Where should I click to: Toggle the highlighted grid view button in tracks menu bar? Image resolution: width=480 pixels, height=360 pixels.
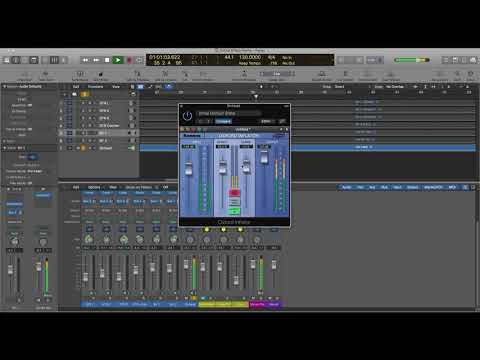click(141, 87)
